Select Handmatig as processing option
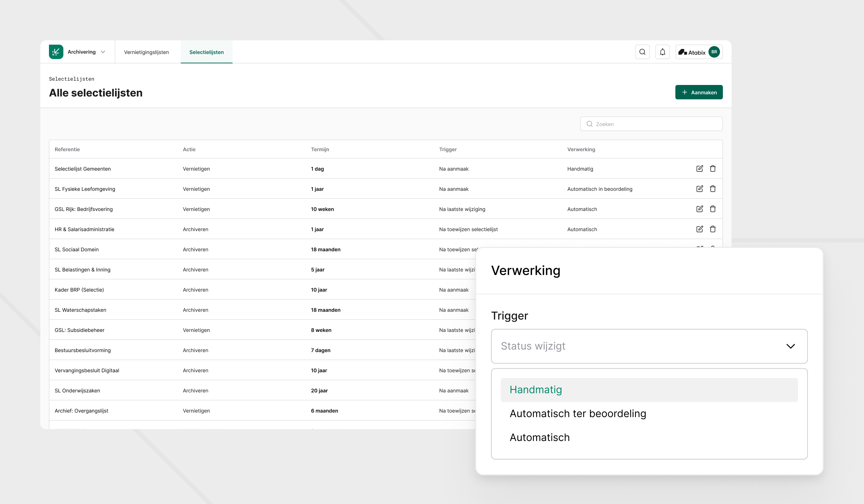This screenshot has height=504, width=864. pyautogui.click(x=536, y=389)
